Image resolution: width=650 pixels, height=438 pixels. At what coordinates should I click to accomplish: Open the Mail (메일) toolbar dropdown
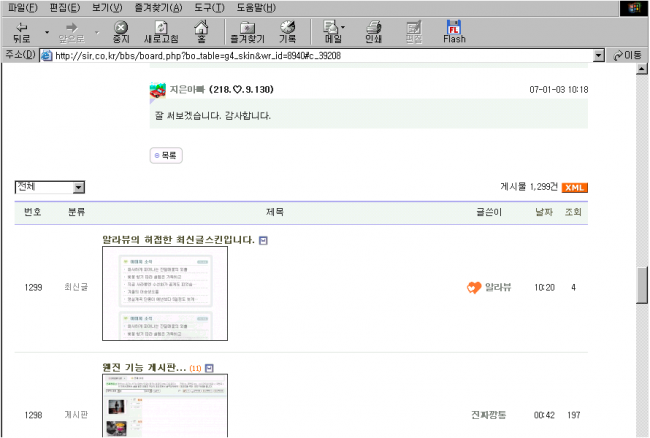point(333,31)
